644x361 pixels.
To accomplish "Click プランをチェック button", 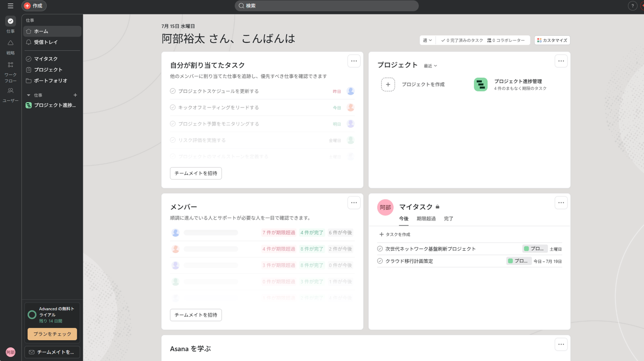I will click(52, 334).
